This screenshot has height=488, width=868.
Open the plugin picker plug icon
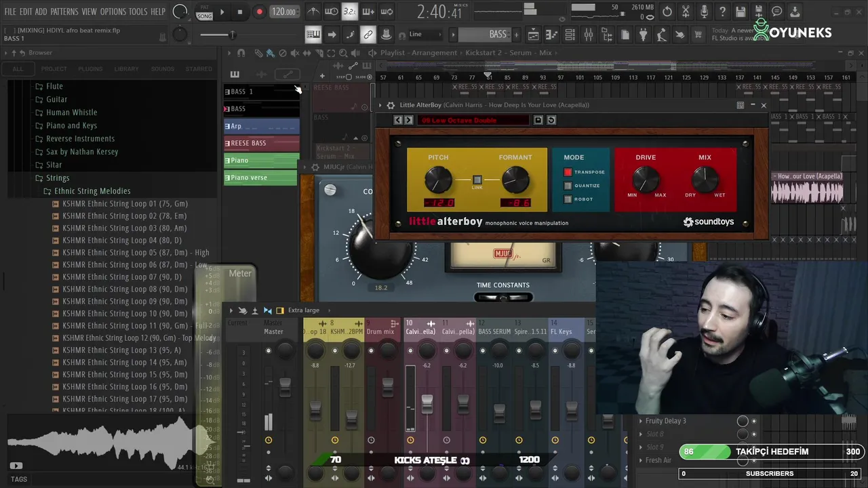click(x=643, y=35)
